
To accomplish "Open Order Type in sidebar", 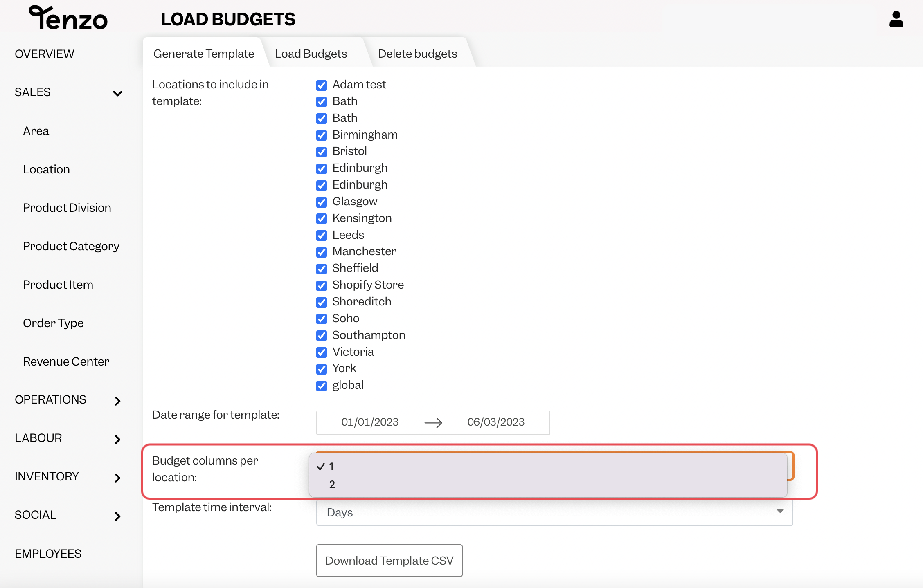I will (x=53, y=323).
